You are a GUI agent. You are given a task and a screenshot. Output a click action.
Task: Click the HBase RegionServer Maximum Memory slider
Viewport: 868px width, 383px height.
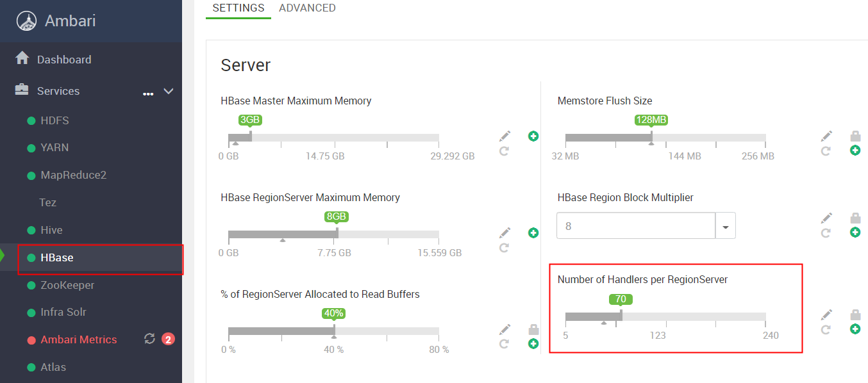(x=333, y=234)
